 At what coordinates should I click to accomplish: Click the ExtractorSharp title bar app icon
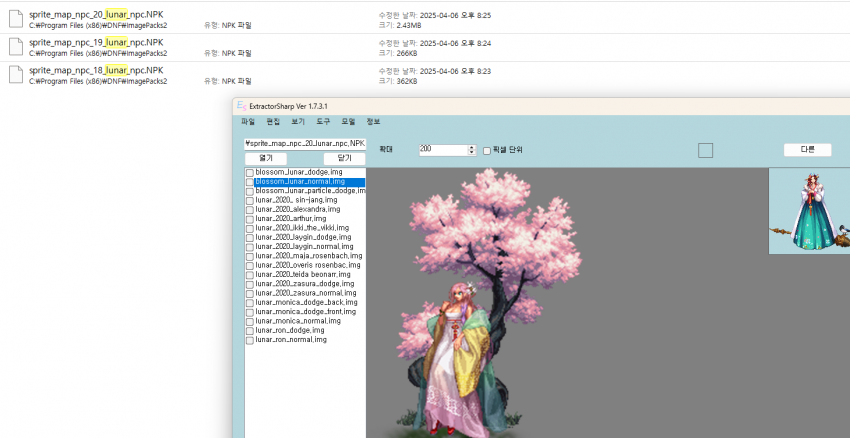(240, 106)
